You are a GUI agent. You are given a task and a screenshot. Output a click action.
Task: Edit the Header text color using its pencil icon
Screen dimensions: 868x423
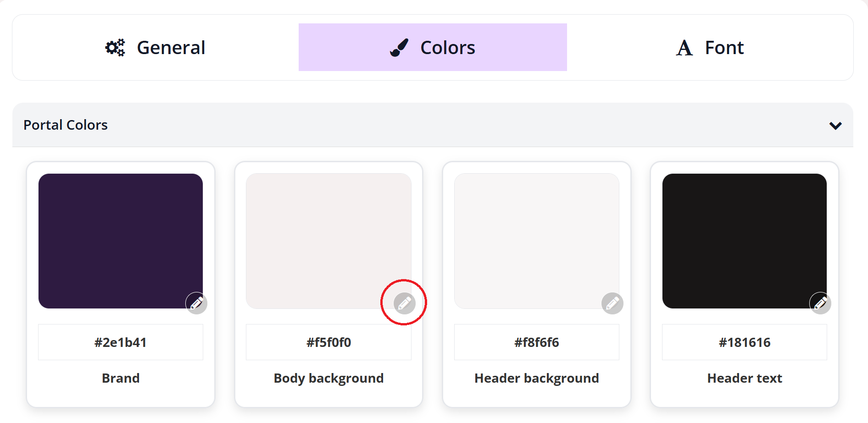point(821,303)
